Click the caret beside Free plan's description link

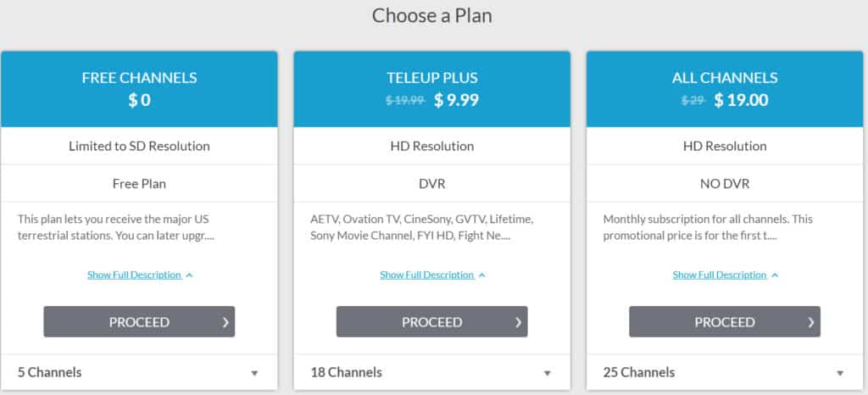point(189,275)
